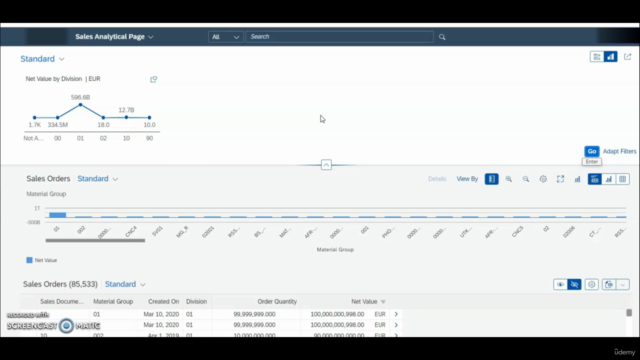Open the chart type selector icon
Viewport: 640px width, 360px height.
[x=577, y=179]
